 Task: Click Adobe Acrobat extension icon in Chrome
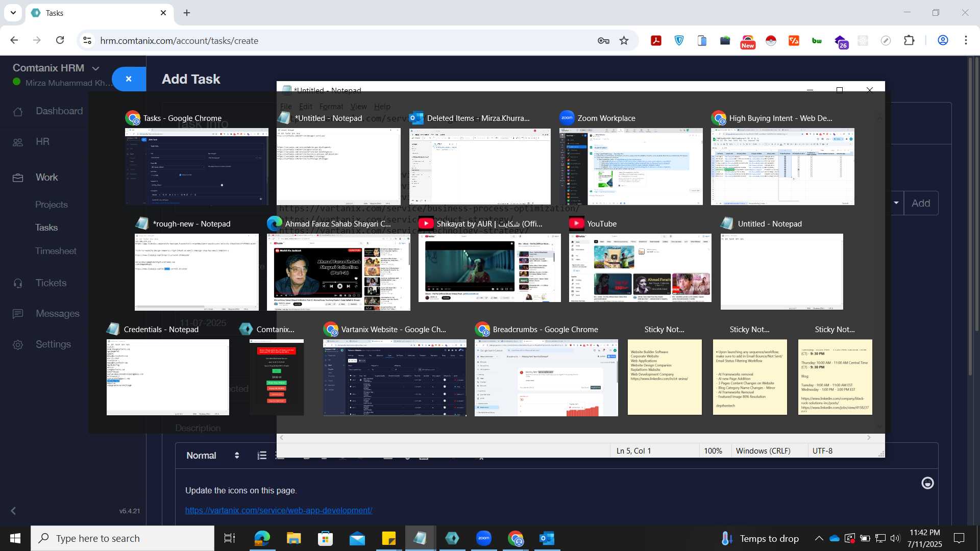(656, 41)
